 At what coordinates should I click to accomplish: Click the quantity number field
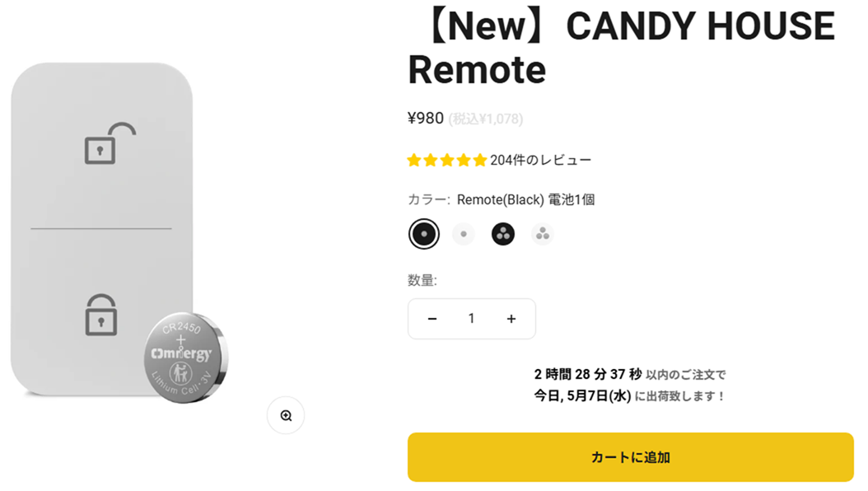[472, 319]
